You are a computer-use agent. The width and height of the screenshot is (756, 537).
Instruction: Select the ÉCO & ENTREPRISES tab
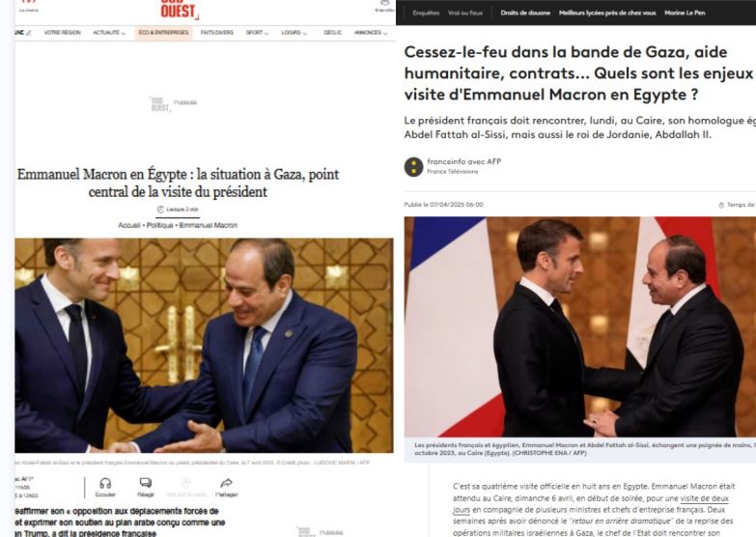[x=163, y=33]
